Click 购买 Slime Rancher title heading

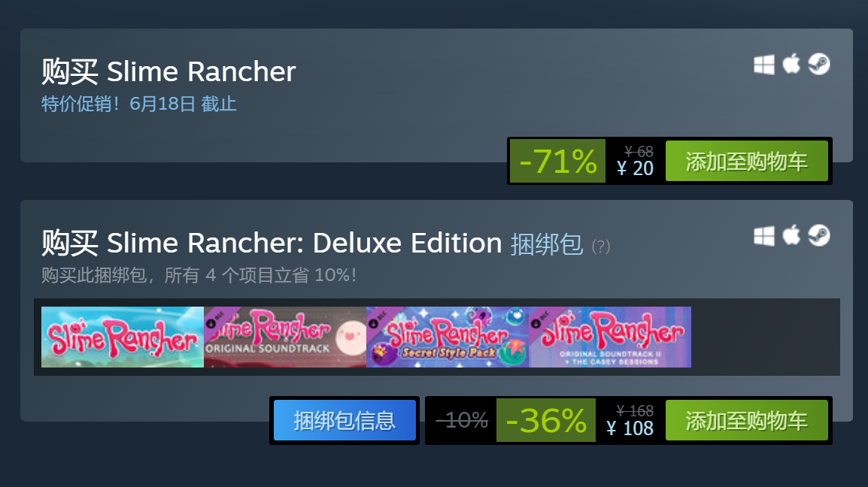[168, 71]
